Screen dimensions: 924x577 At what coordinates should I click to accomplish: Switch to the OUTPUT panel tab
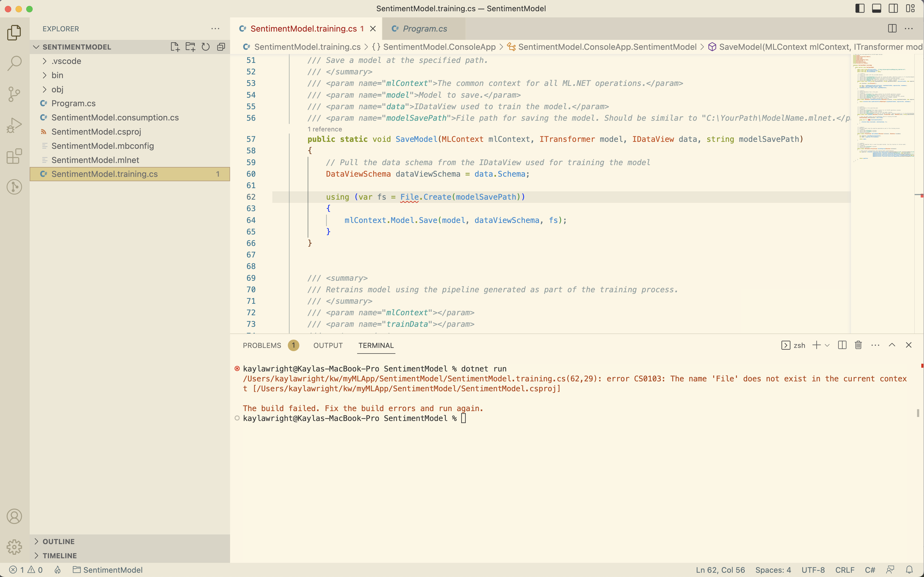(328, 345)
